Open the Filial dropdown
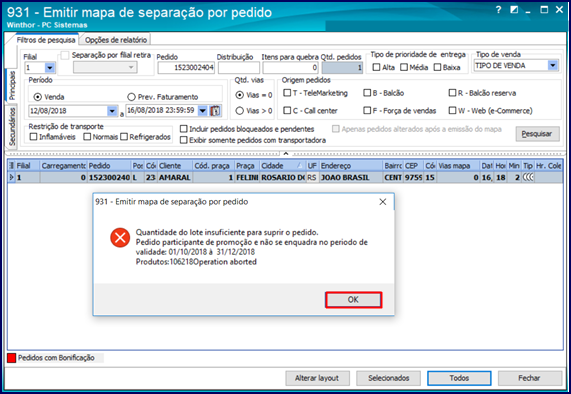571x394 pixels. pyautogui.click(x=50, y=68)
